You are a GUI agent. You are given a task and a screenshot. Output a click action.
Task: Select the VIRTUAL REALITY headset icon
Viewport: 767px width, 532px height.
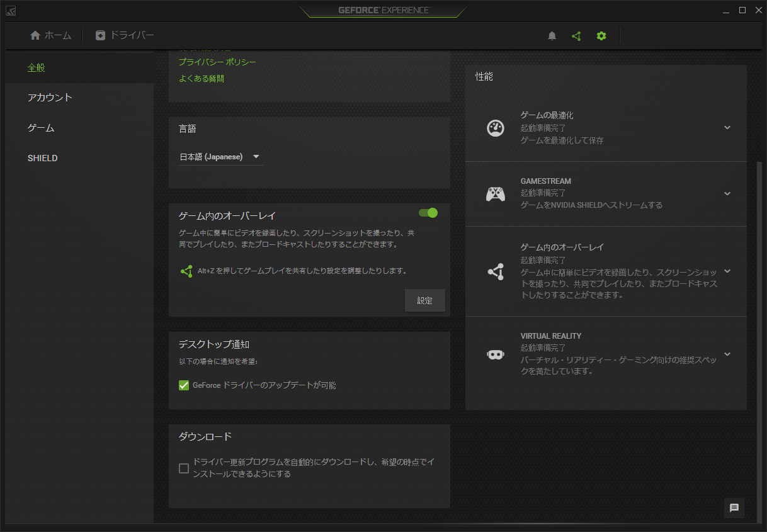[496, 354]
